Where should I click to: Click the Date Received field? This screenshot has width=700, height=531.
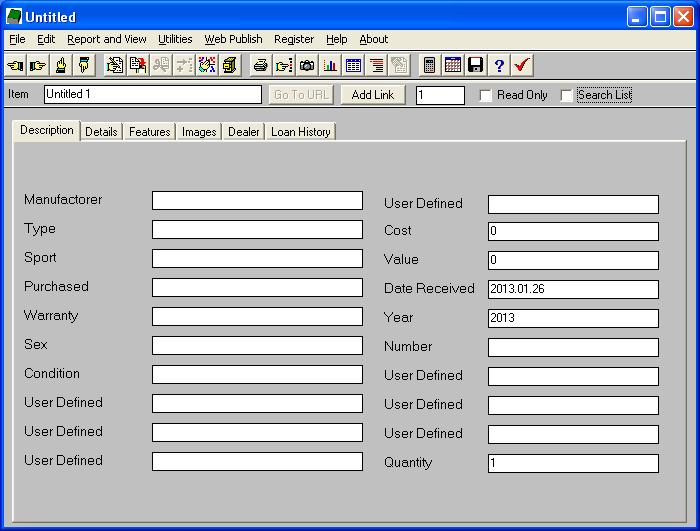(x=573, y=290)
